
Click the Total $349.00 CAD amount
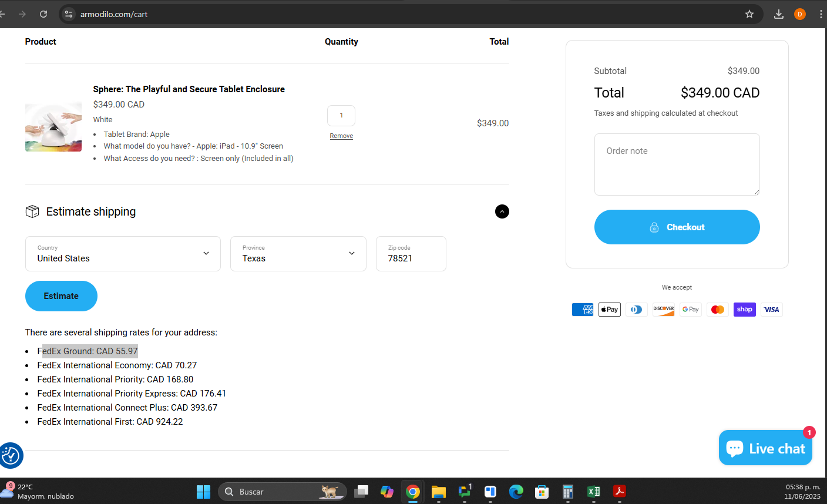[720, 93]
